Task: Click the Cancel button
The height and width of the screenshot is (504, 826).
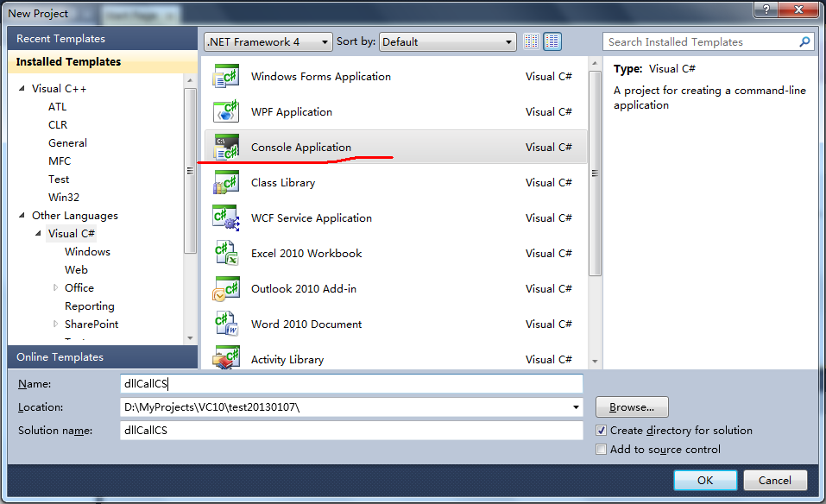Action: tap(775, 481)
